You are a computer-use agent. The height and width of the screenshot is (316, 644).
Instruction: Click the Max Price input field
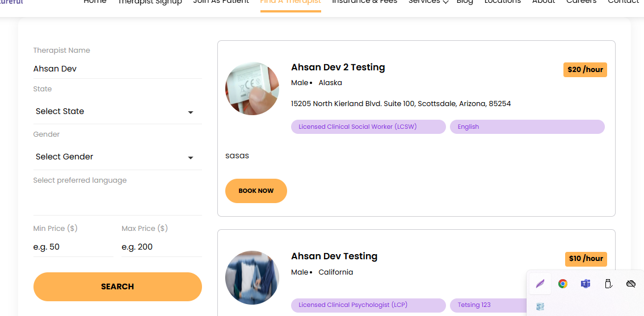[161, 247]
